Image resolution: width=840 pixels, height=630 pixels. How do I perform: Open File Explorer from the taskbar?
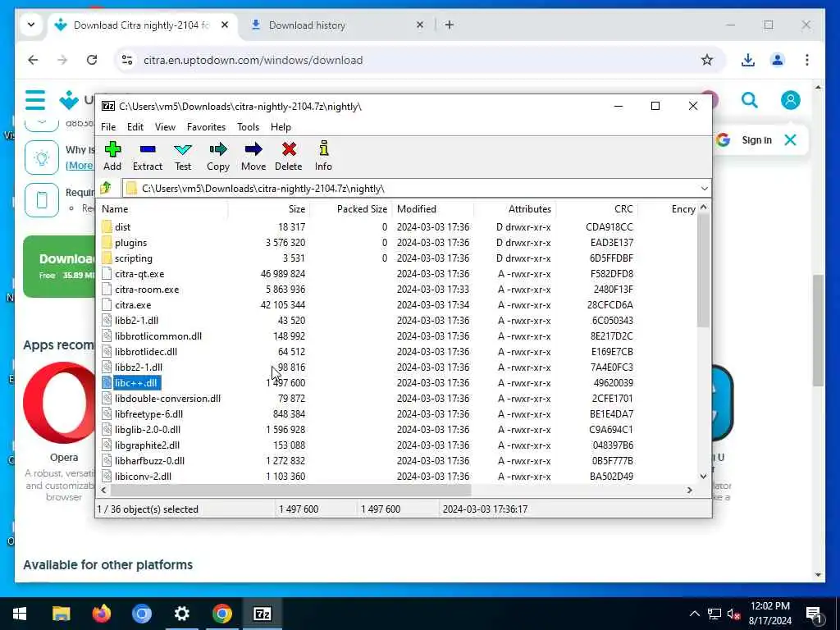pyautogui.click(x=61, y=614)
